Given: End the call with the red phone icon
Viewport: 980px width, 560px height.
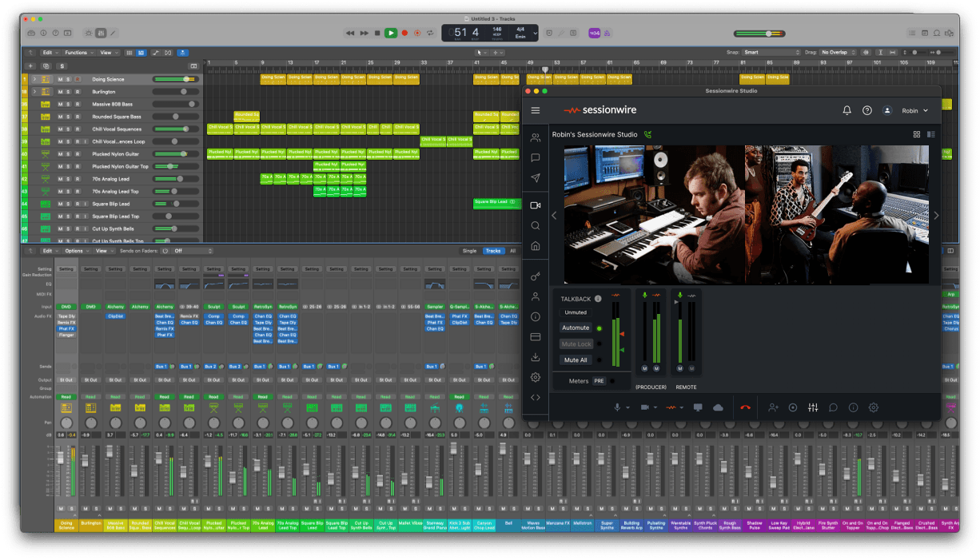Looking at the screenshot, I should 745,407.
